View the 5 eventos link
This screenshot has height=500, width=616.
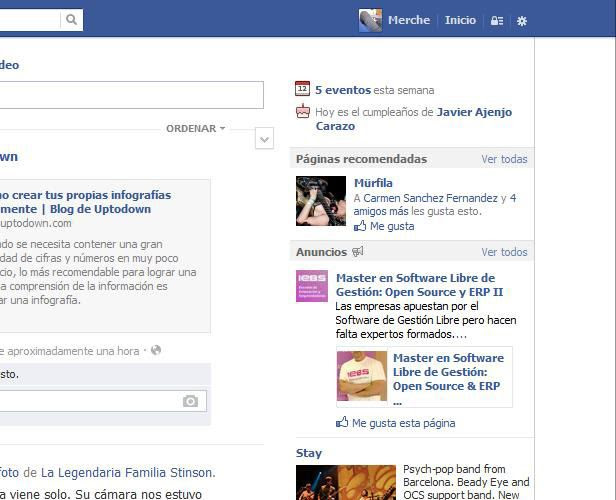pyautogui.click(x=343, y=90)
